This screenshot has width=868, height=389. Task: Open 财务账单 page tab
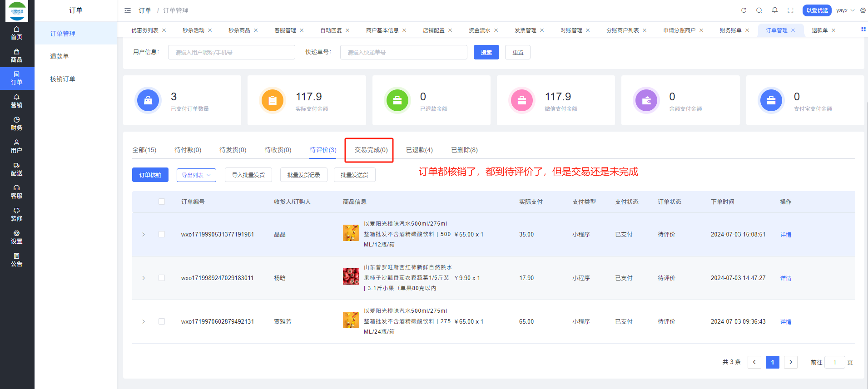tap(730, 30)
